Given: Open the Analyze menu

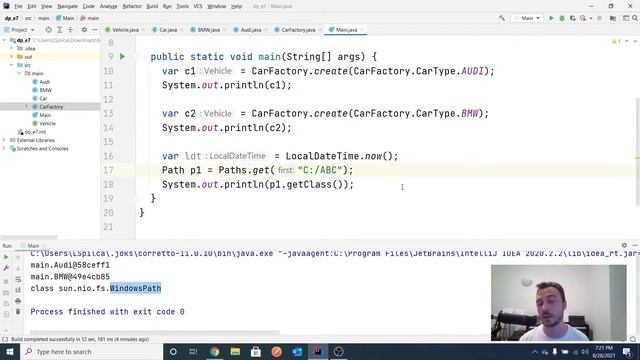Looking at the screenshot, I should [108, 6].
